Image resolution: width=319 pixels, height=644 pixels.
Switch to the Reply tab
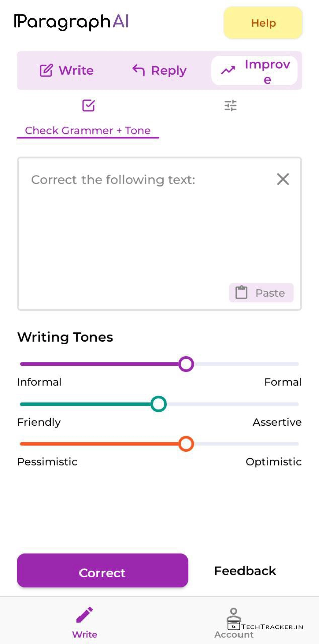point(159,71)
